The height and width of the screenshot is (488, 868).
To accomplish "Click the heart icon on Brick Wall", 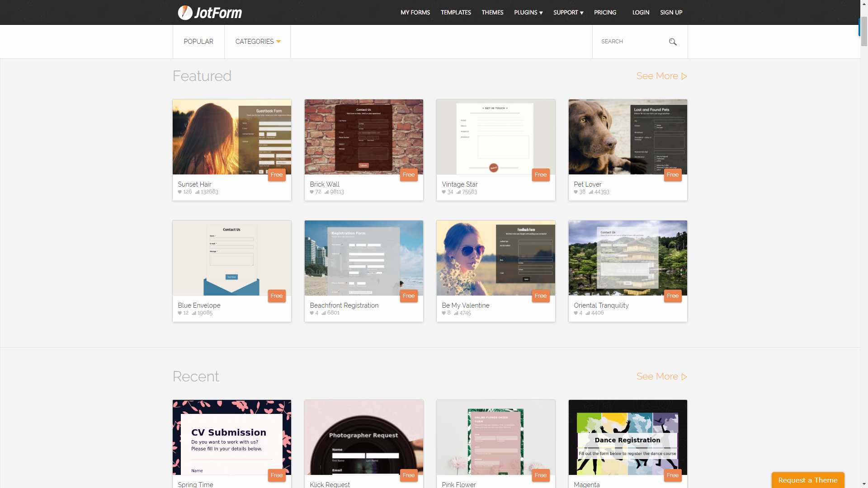I will coord(312,192).
